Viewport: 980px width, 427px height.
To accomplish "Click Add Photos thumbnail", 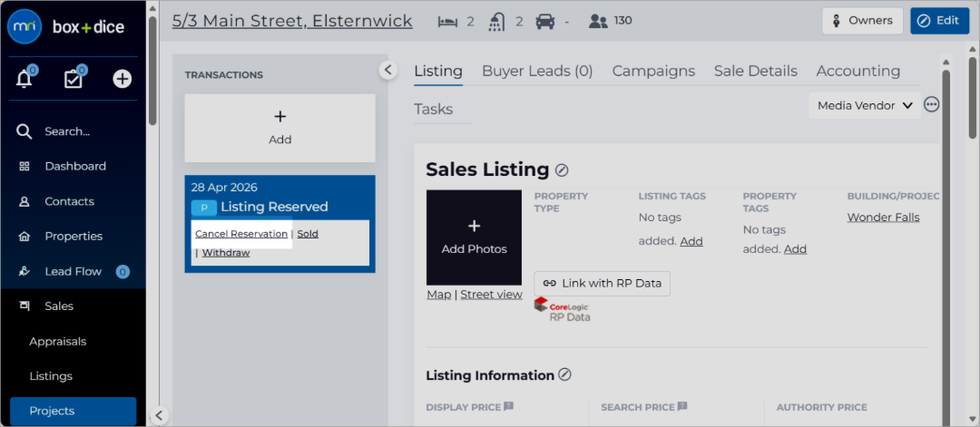I will 474,238.
